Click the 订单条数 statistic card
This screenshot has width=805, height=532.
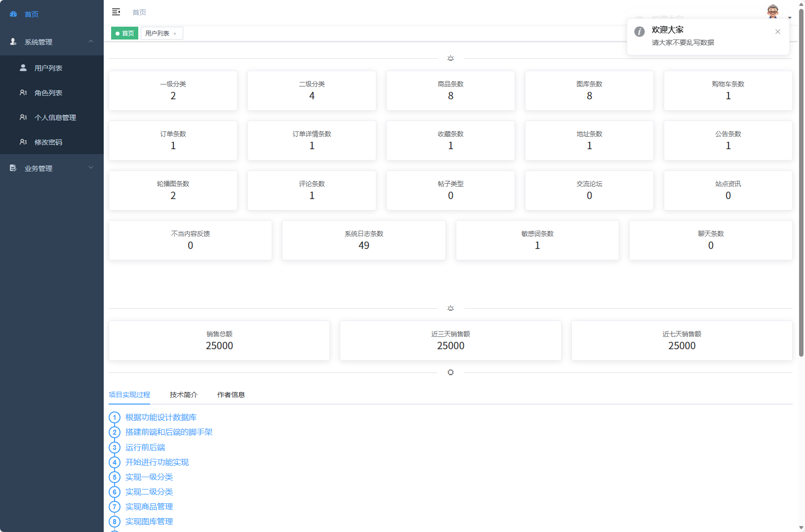pos(173,140)
